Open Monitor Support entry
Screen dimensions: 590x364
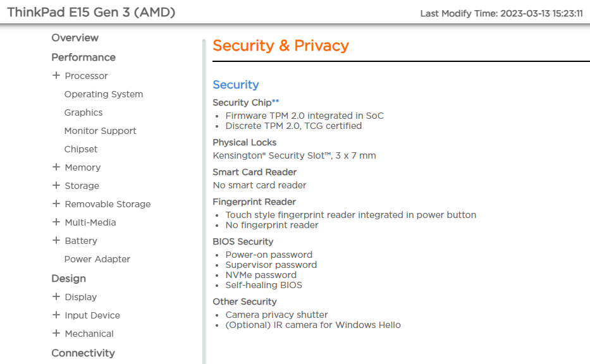click(x=100, y=131)
